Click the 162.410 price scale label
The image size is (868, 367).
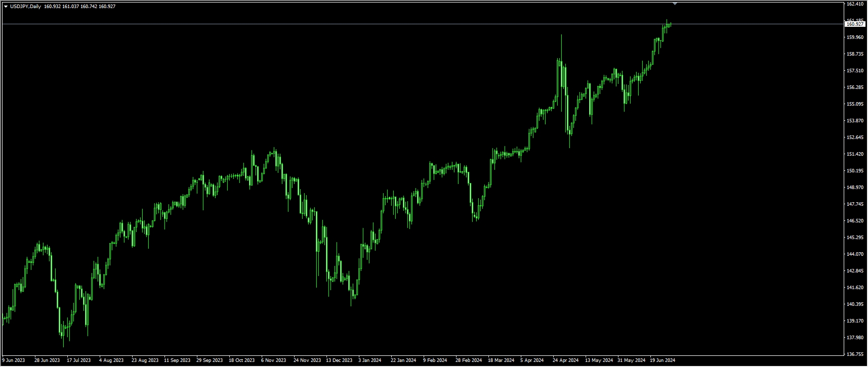[x=854, y=4]
